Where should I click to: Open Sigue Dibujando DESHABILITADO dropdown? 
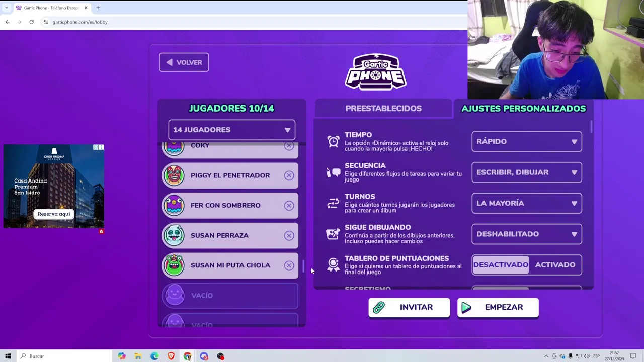(x=527, y=234)
